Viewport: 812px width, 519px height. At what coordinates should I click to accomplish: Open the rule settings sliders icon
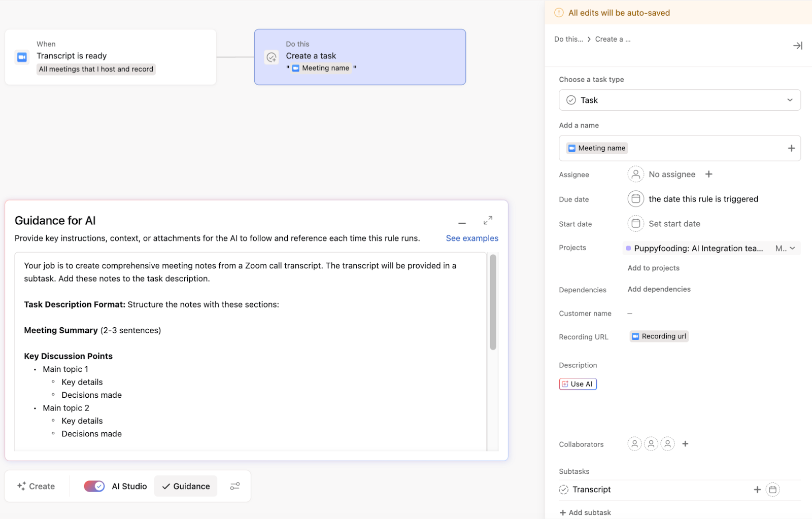click(234, 486)
